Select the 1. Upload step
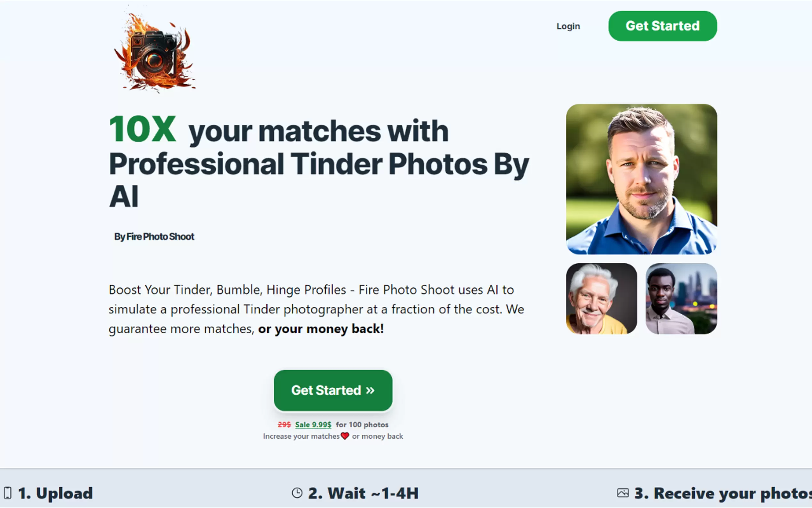The image size is (812, 508). point(48,493)
